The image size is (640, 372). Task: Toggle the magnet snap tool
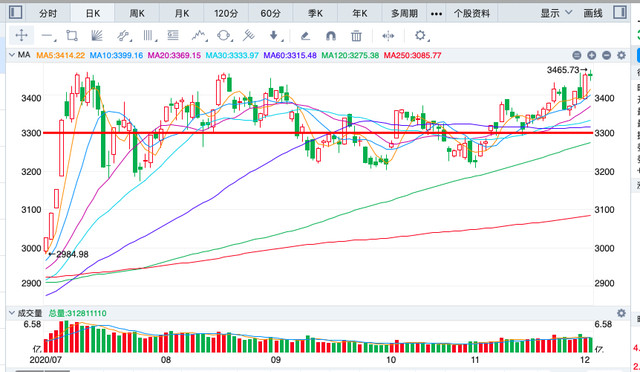[331, 36]
